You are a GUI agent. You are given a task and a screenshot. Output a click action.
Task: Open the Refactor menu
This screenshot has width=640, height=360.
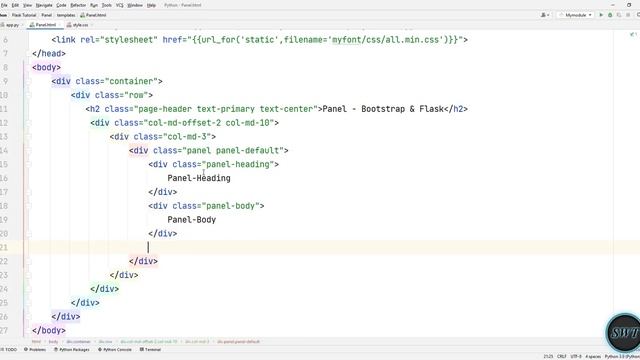[78, 5]
